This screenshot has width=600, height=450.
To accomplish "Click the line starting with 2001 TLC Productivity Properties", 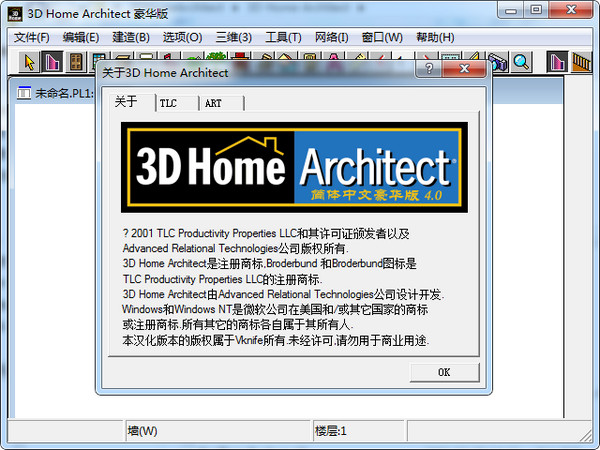I will 266,233.
